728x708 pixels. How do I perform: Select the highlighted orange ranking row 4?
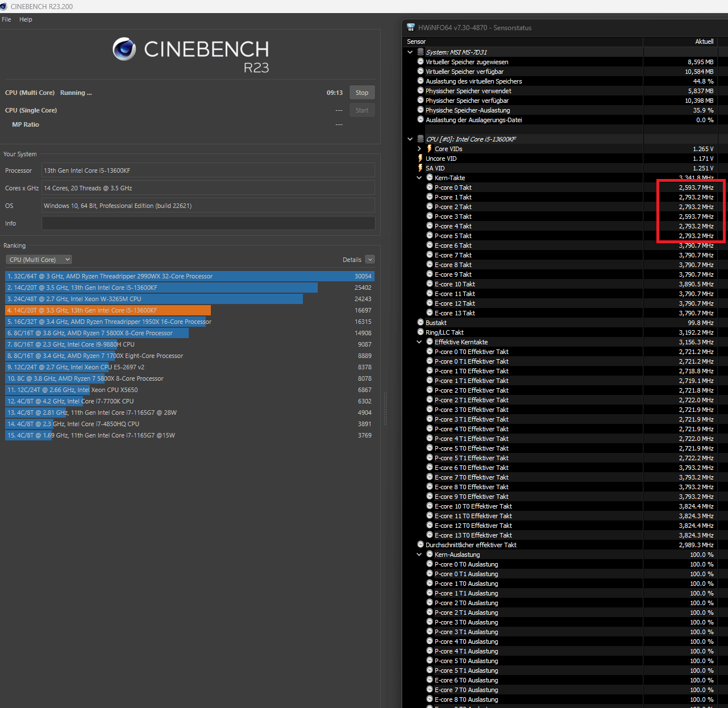190,310
